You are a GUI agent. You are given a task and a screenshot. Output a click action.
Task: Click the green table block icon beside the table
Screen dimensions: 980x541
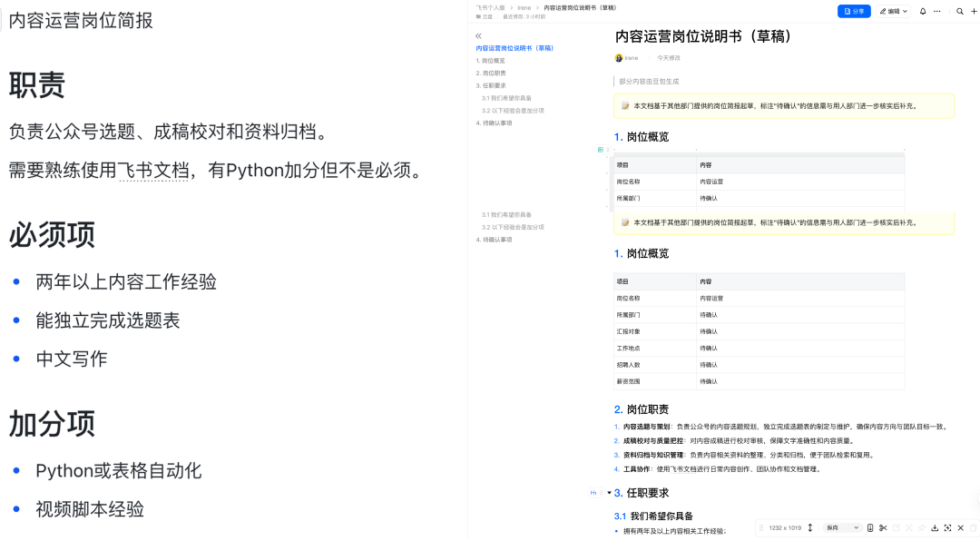(x=601, y=150)
